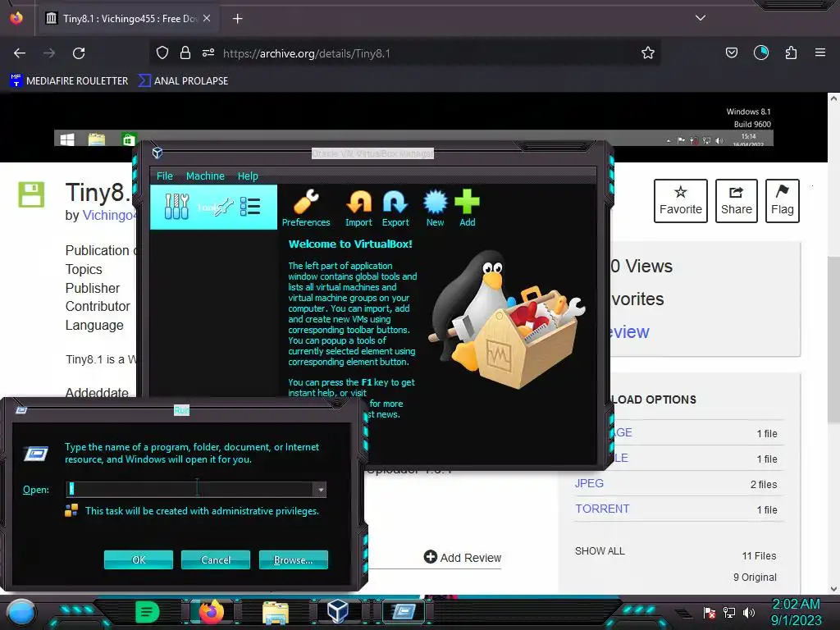Expand the list all tabs chevron
840x630 pixels.
point(701,18)
